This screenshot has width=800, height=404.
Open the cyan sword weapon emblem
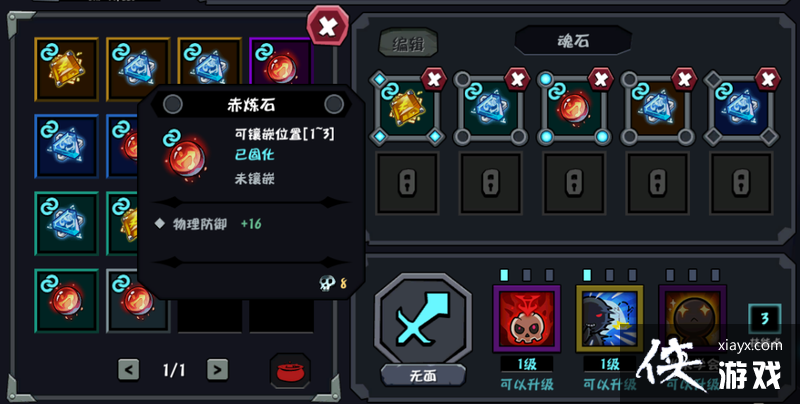click(423, 319)
